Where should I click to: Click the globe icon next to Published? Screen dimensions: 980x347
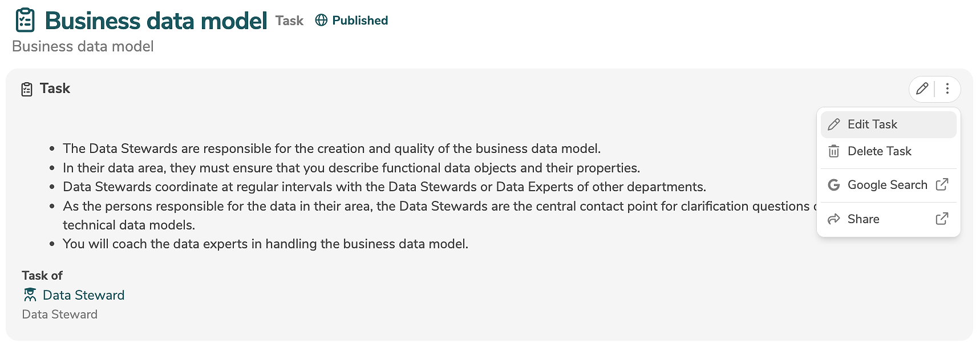322,21
